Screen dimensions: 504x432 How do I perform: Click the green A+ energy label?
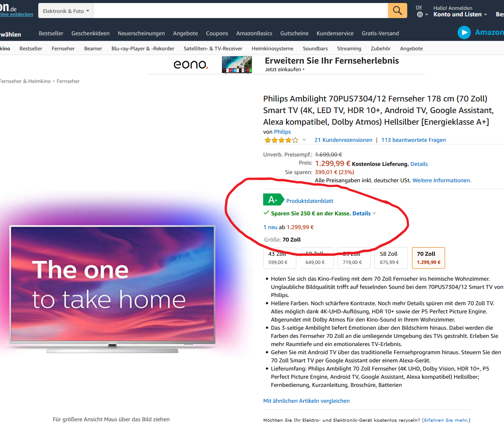[x=273, y=200]
